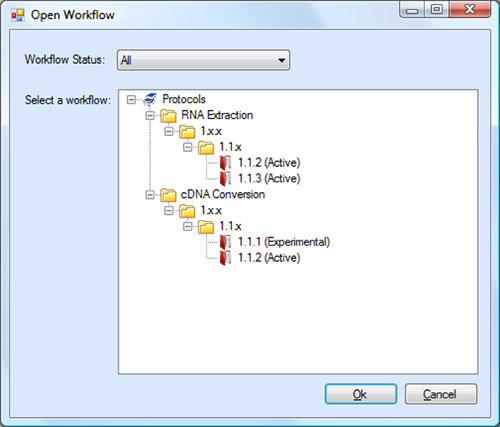The width and height of the screenshot is (500, 427).
Task: Click the Cancel button
Action: (441, 394)
